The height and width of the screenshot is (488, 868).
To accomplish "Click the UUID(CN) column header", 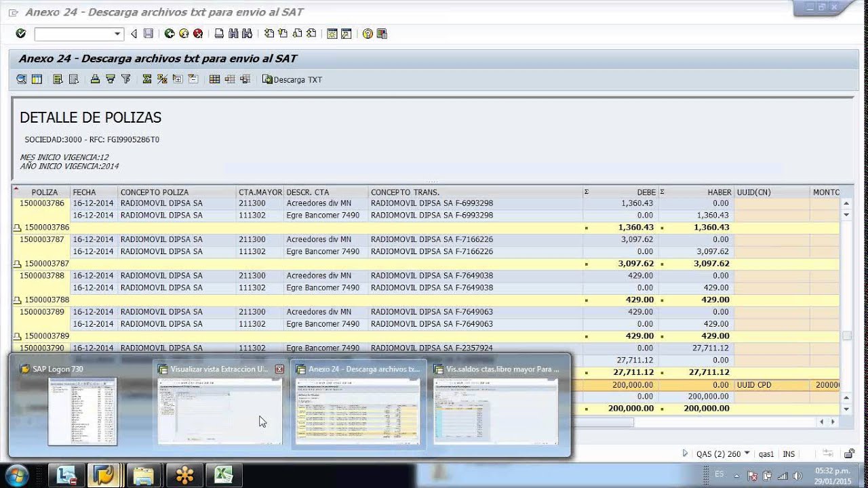I will pos(772,192).
